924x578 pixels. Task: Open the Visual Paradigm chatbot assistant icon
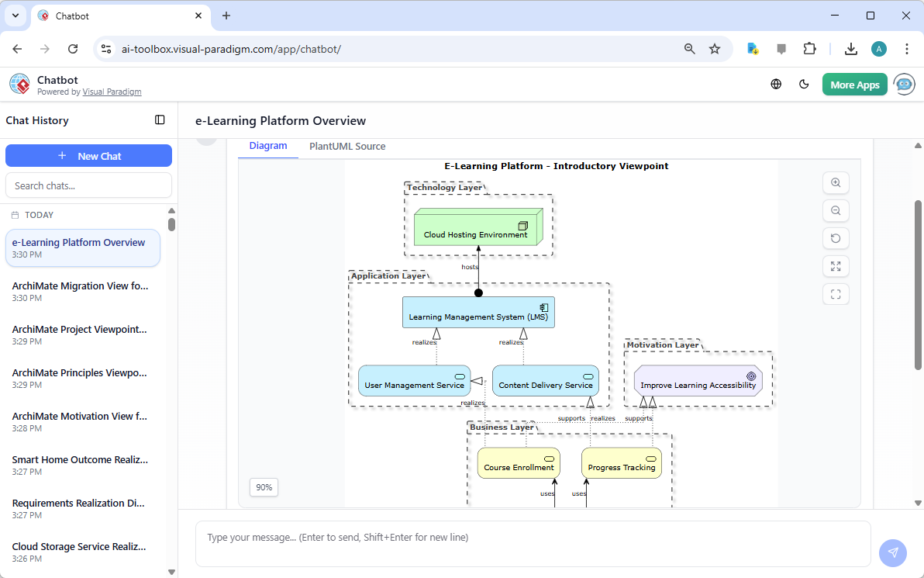coord(904,84)
